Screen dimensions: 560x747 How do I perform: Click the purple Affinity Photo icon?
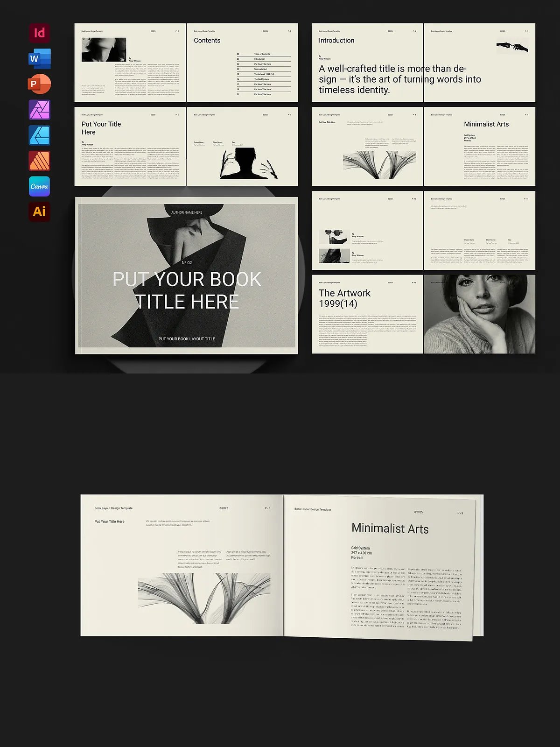40,110
